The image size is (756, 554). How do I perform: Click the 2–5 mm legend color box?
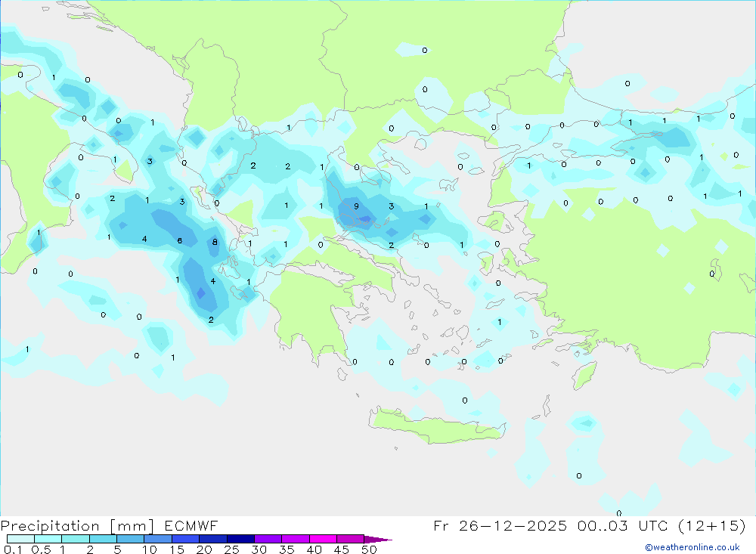click(103, 539)
